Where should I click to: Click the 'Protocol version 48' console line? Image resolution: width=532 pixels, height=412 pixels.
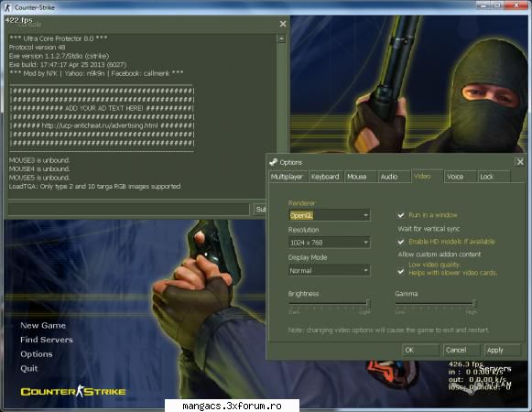click(x=37, y=48)
